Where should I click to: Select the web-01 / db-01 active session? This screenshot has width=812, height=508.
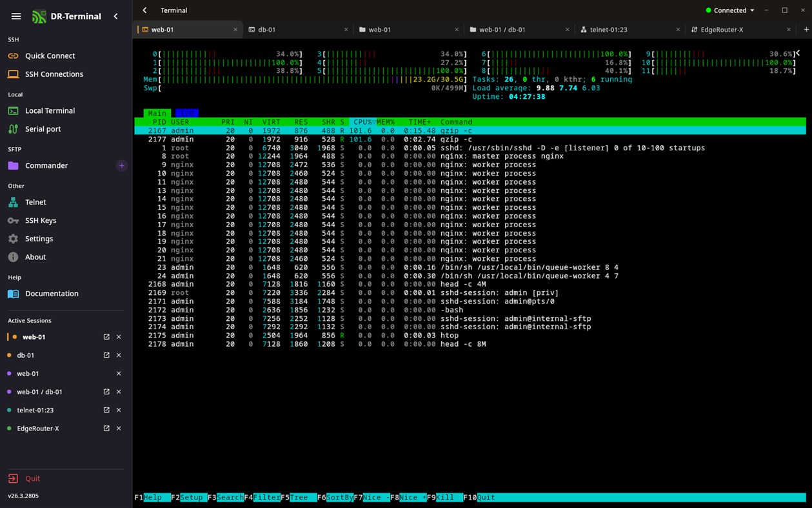point(39,392)
